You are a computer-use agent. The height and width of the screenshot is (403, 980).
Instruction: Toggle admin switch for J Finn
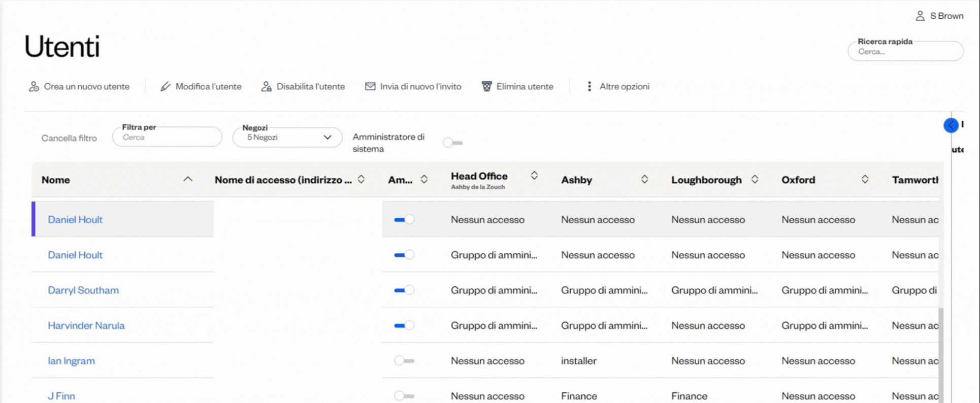pyautogui.click(x=404, y=396)
